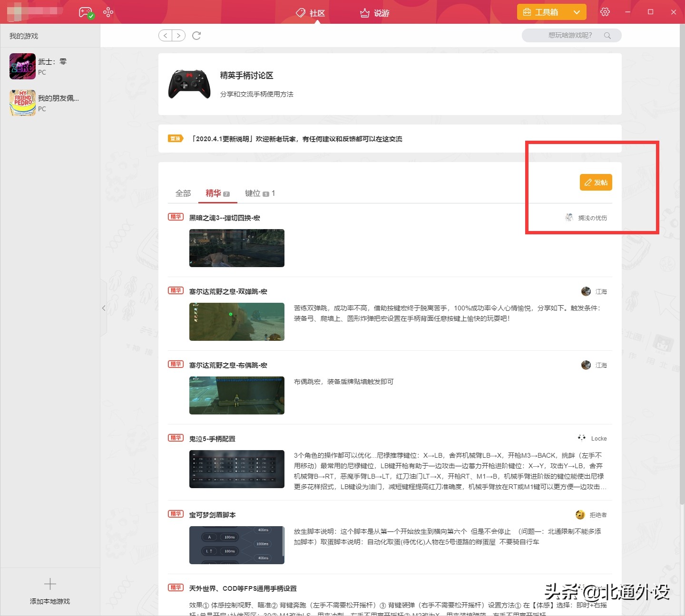Click the 双弹跳 post thumbnail
685x616 pixels.
237,322
